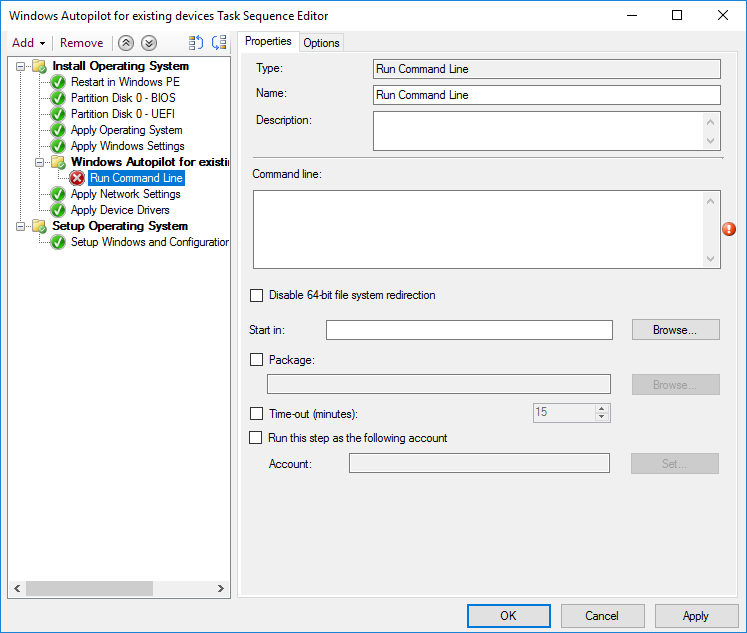Click Browse next to Start in
The height and width of the screenshot is (633, 747).
coord(676,330)
